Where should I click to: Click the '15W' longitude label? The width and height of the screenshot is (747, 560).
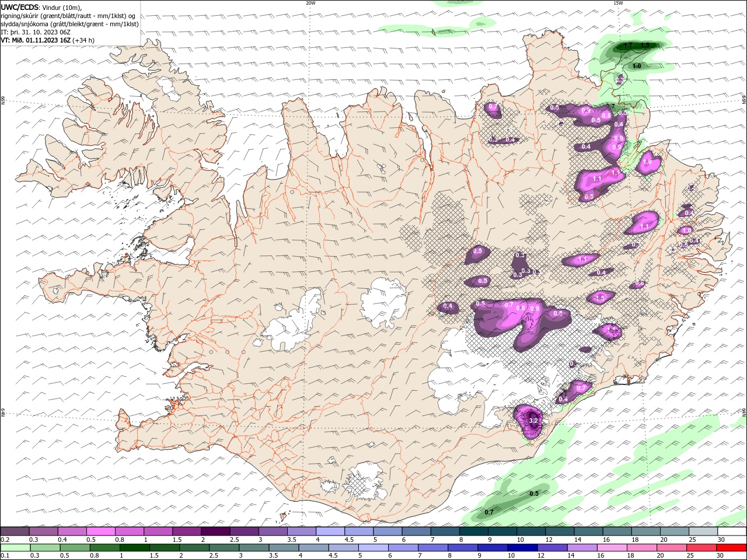pyautogui.click(x=618, y=3)
